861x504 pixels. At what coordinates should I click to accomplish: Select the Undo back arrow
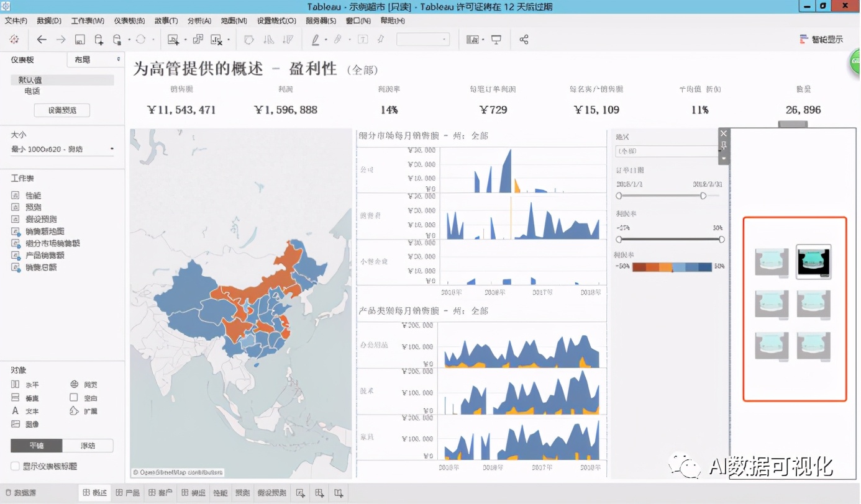pos(41,39)
